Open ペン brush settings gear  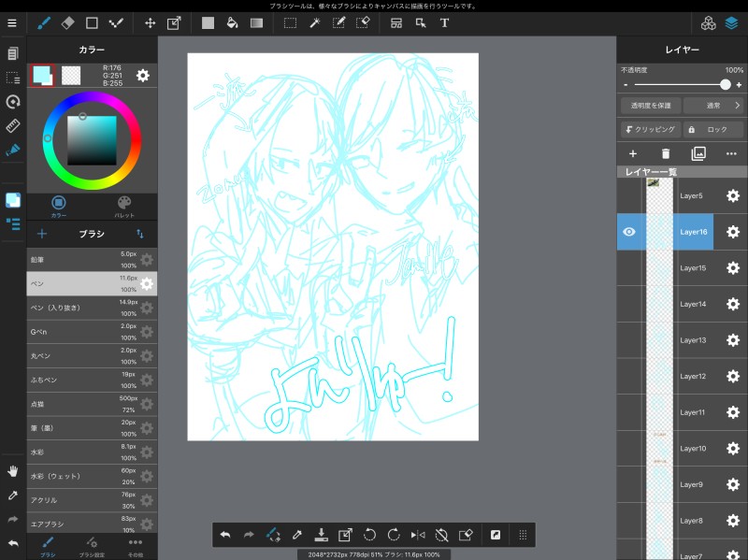coord(147,284)
